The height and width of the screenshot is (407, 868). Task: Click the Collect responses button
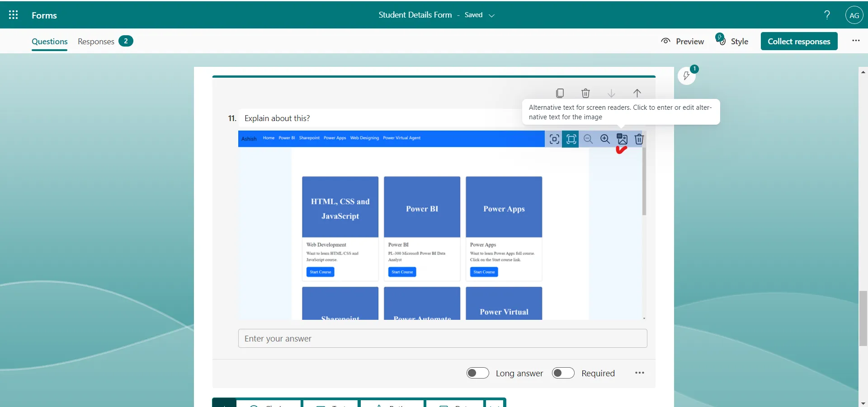tap(799, 41)
